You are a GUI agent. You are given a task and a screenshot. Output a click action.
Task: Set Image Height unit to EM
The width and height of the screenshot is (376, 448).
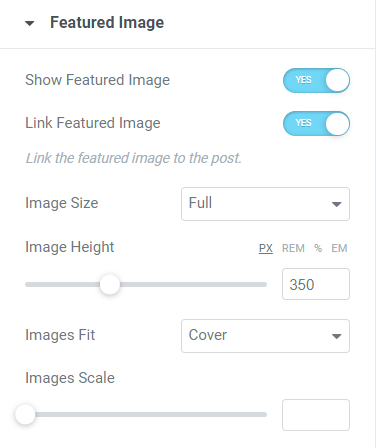point(339,248)
